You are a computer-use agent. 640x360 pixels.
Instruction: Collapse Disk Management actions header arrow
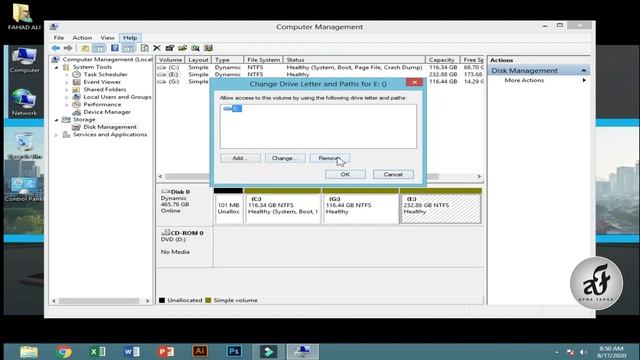click(x=584, y=71)
